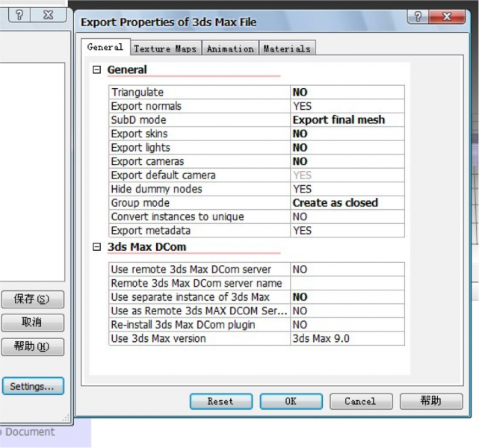Screen dimensions: 479x448
Task: Click the Remote 3ds Max DCom server name field
Action: coord(347,283)
